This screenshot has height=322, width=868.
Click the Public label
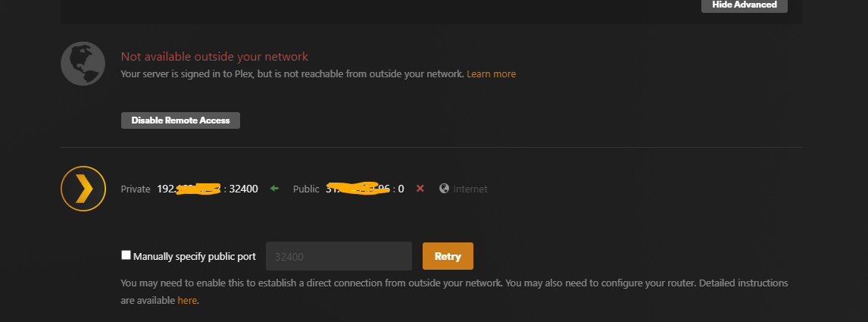pos(306,189)
